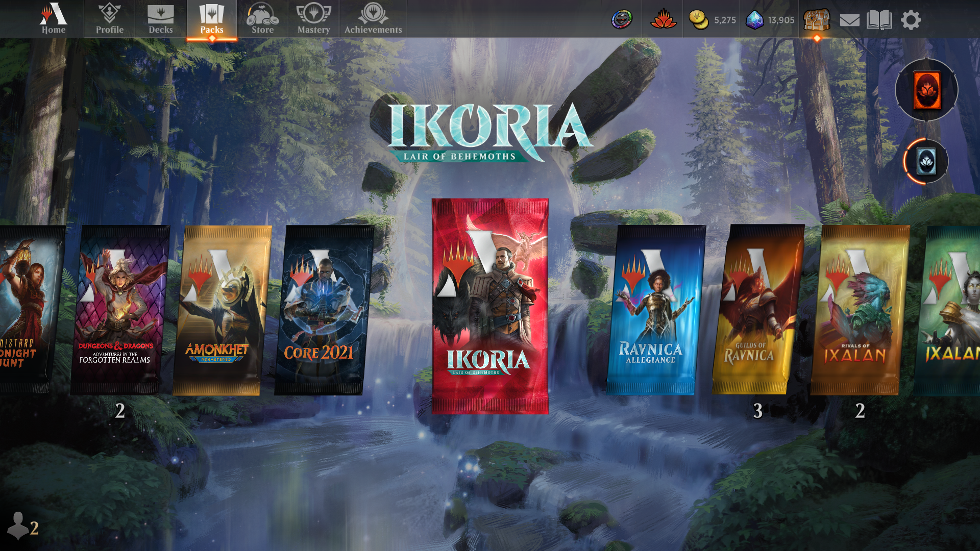Screen dimensions: 980x551
Task: Click the orange card vault circle
Action: [x=926, y=90]
